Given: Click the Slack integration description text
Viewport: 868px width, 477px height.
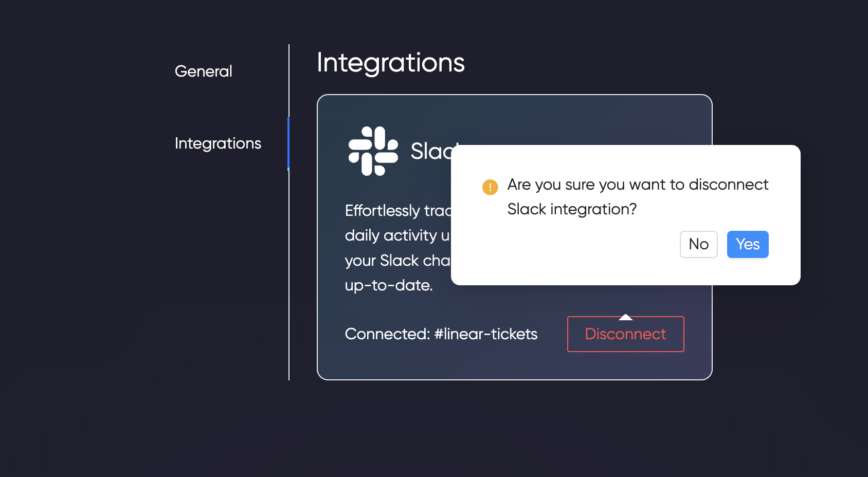Looking at the screenshot, I should (397, 248).
